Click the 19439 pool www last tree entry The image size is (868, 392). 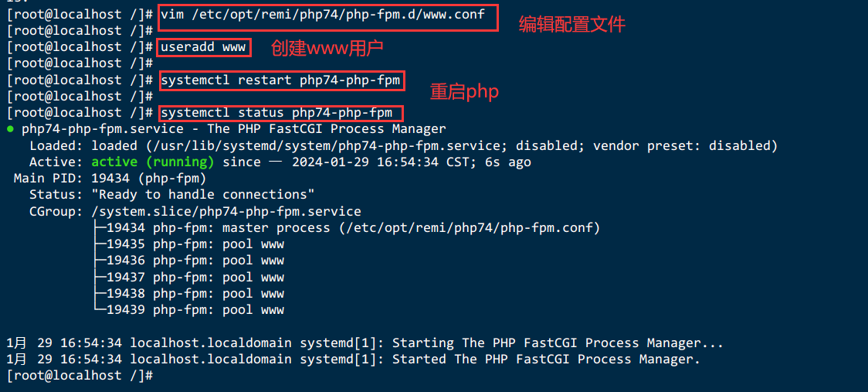[189, 309]
